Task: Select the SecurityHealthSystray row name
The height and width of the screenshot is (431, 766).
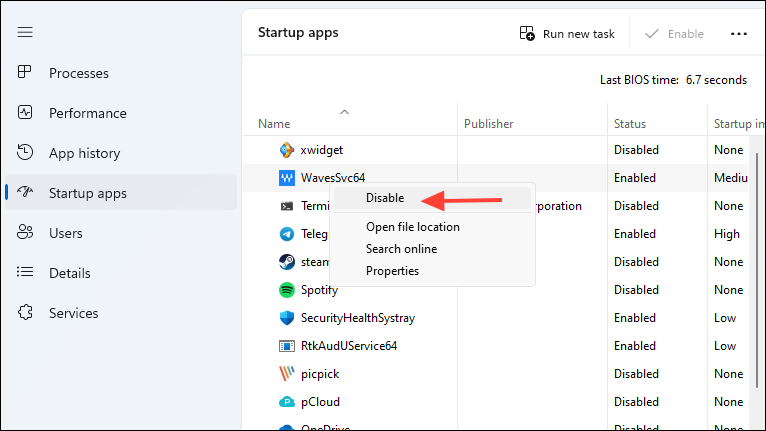Action: pos(358,318)
